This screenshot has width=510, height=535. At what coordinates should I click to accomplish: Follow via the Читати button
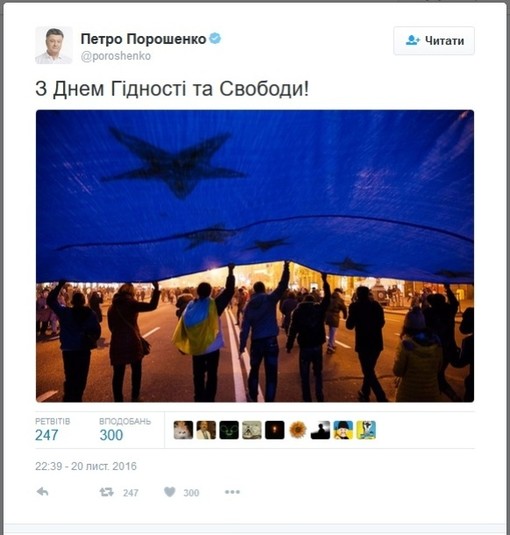434,41
